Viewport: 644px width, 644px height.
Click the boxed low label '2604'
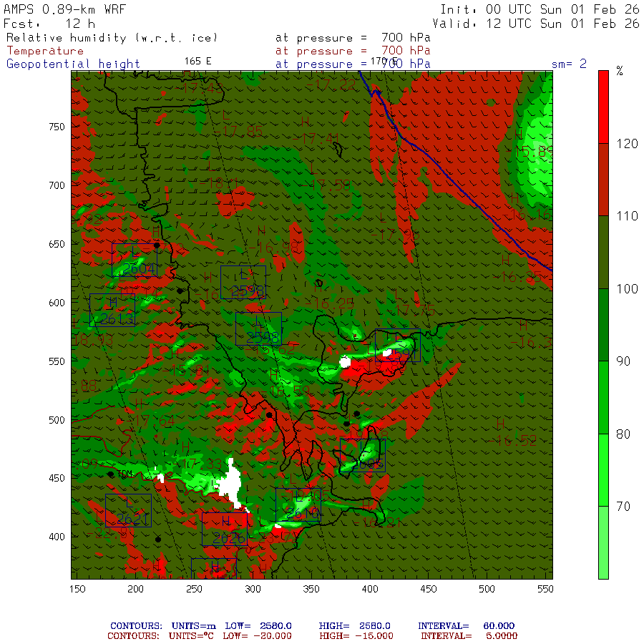pos(135,260)
